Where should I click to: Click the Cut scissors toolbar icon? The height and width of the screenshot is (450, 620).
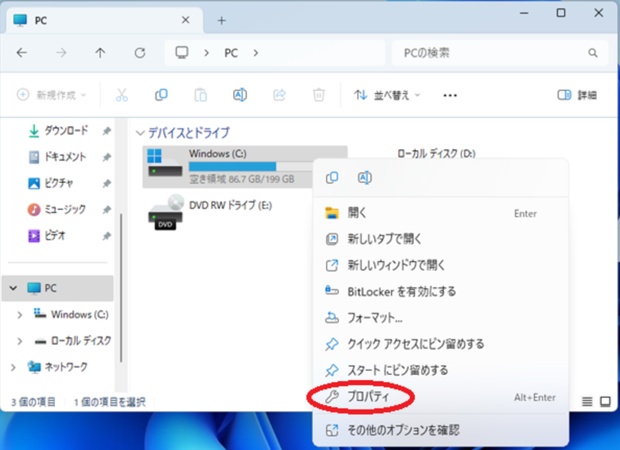pyautogui.click(x=122, y=95)
